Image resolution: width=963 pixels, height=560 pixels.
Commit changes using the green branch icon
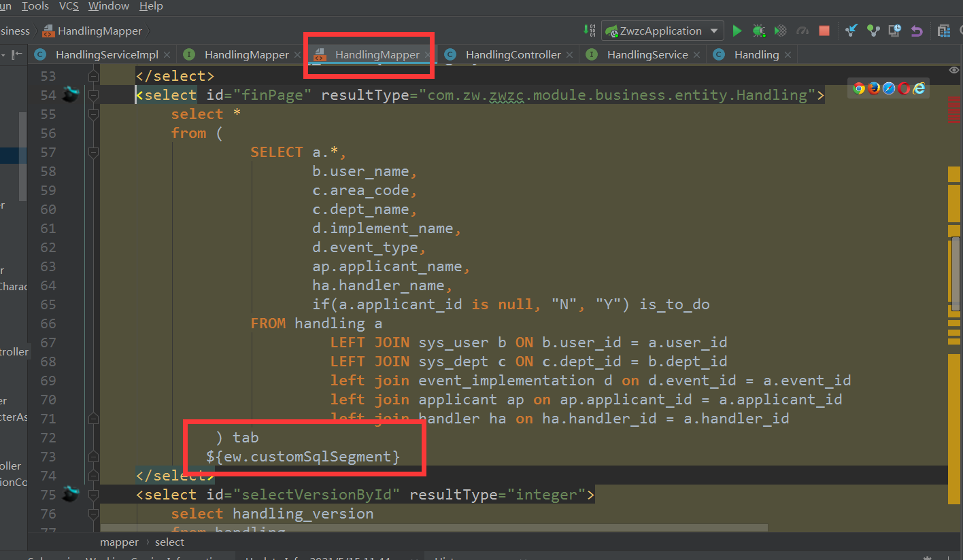point(874,31)
